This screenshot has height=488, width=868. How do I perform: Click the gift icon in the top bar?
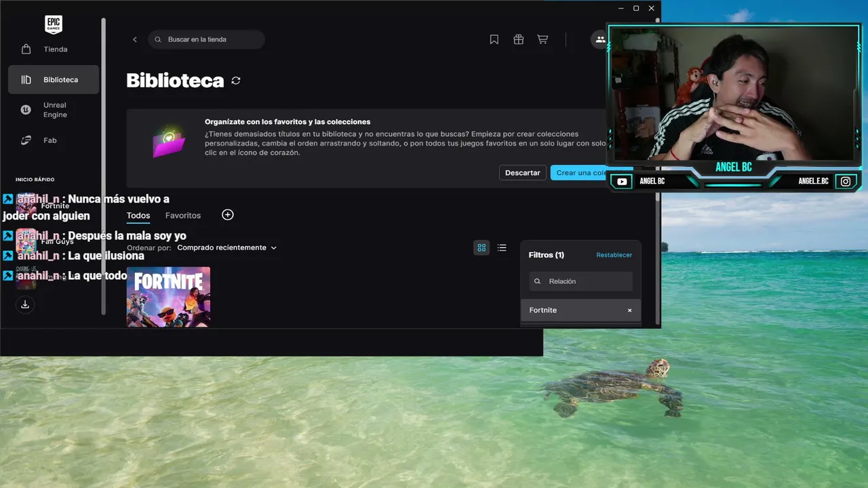519,39
